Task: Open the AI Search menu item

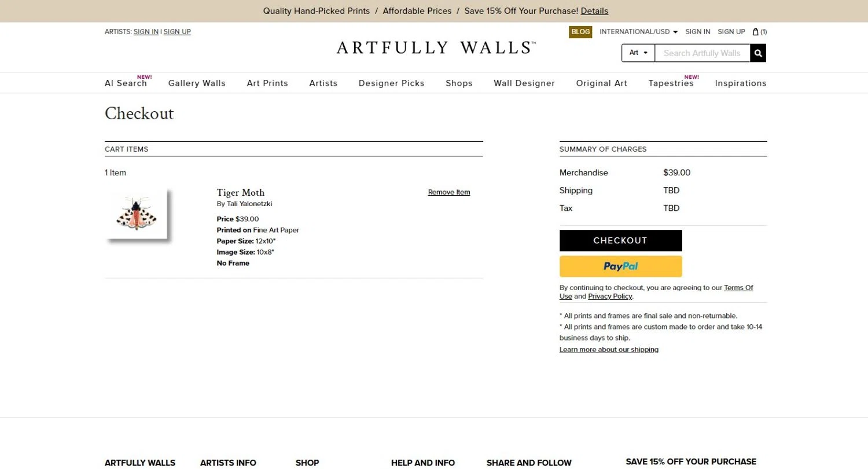Action: point(126,83)
